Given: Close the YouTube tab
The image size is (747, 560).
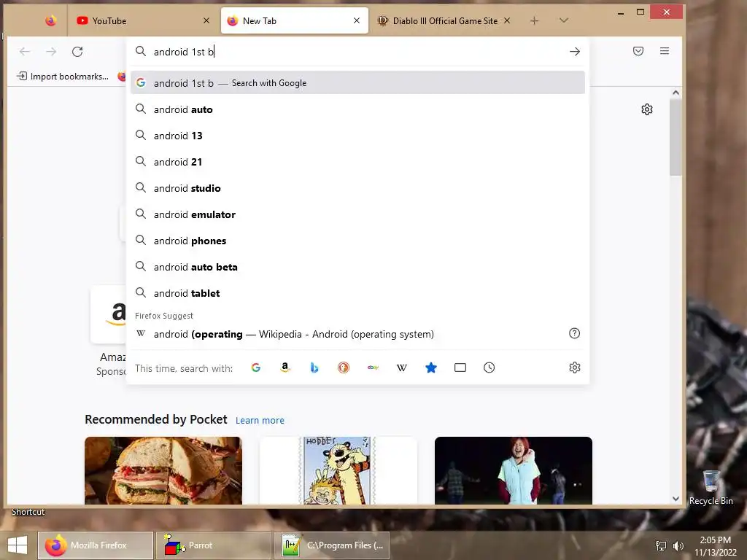Looking at the screenshot, I should coord(206,20).
